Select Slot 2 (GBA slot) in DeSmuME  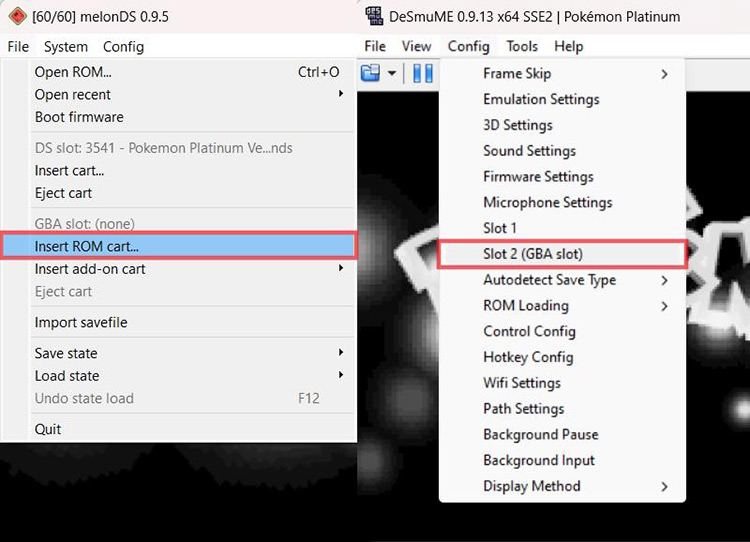point(562,254)
